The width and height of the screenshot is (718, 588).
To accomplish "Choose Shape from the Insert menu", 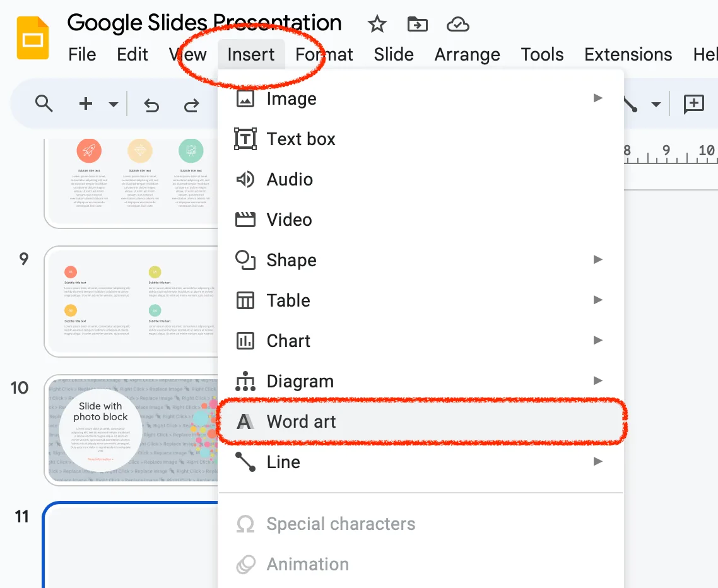I will pyautogui.click(x=420, y=260).
